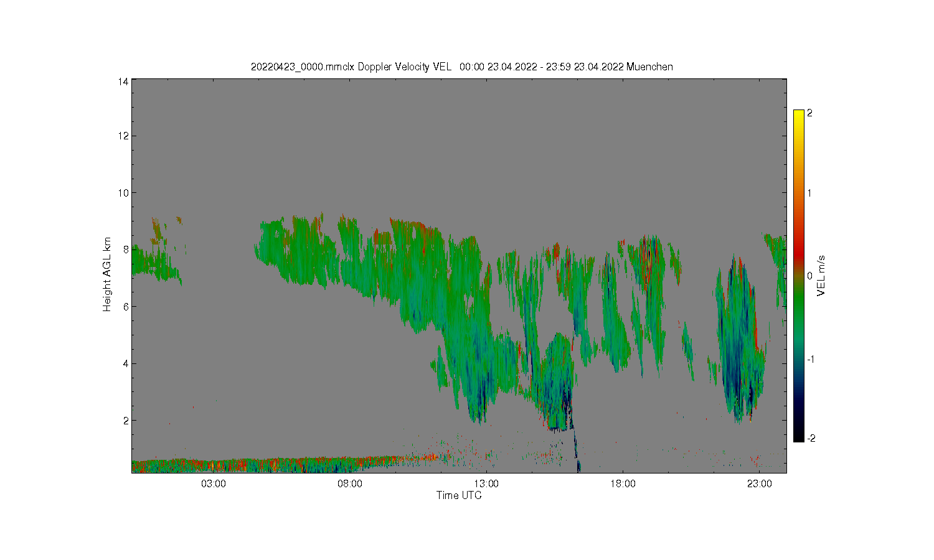Click the colorbar top label 2

[x=810, y=113]
